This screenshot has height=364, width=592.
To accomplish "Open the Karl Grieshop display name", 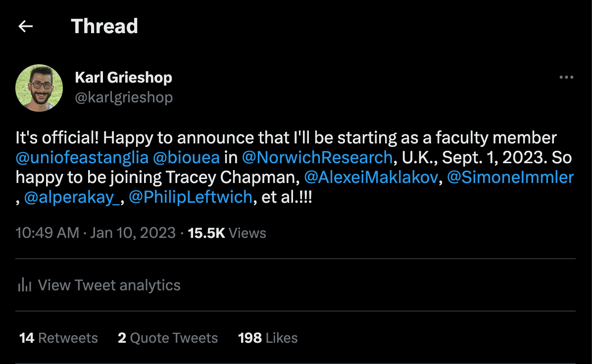I will coord(123,77).
